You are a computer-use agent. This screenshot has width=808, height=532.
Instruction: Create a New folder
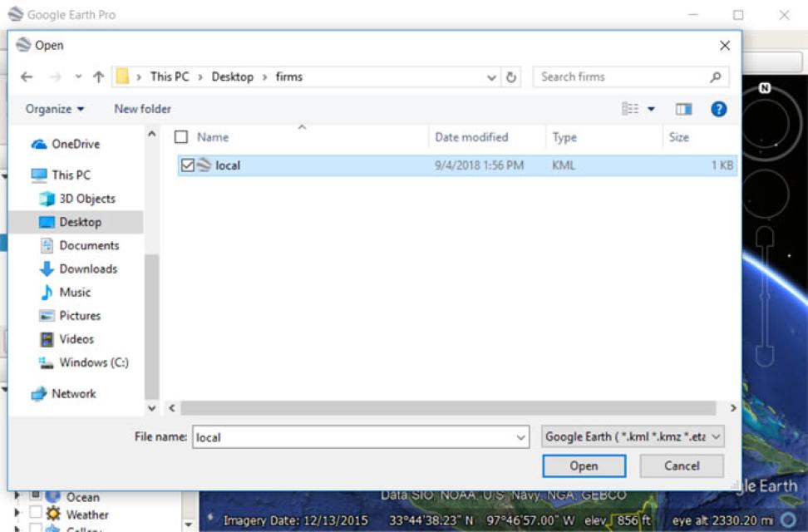click(142, 109)
